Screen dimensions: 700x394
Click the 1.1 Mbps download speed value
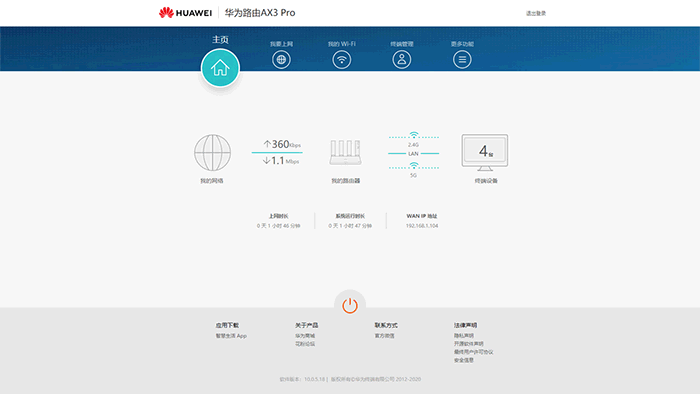click(x=281, y=161)
